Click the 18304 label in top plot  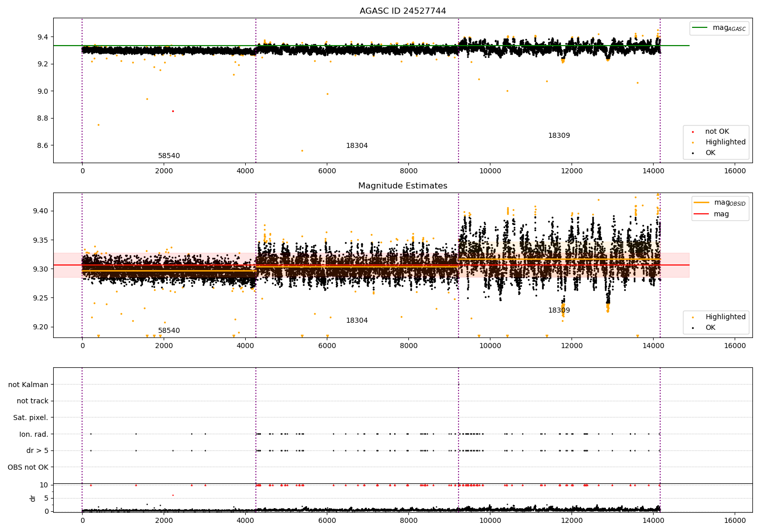357,146
